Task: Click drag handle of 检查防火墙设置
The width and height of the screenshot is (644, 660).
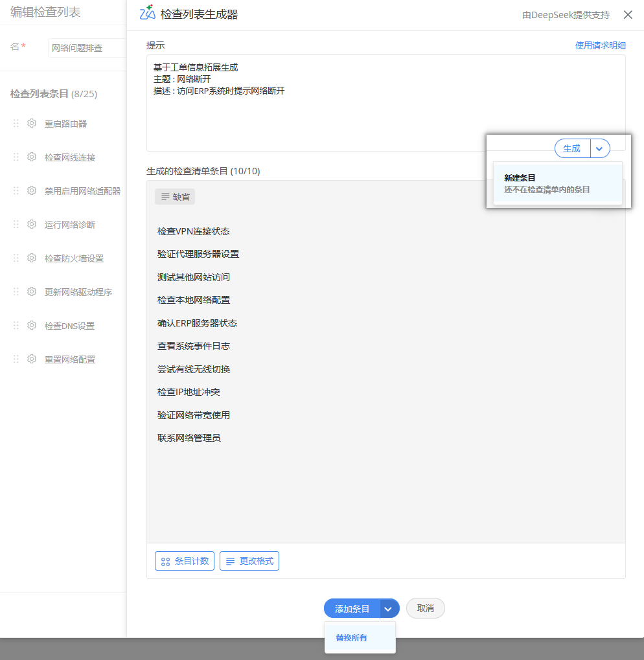Action: 16,258
